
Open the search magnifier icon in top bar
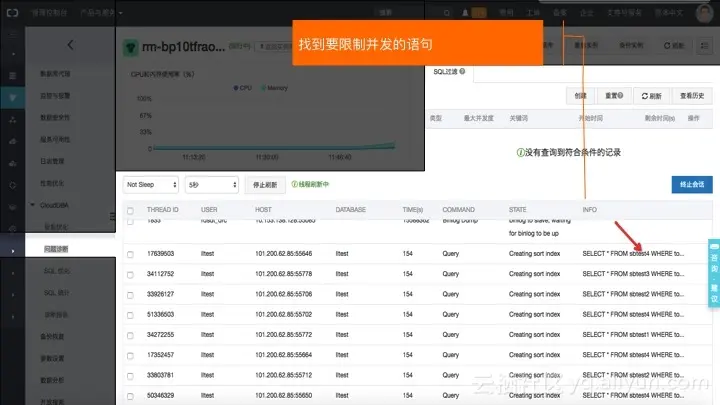click(x=446, y=13)
